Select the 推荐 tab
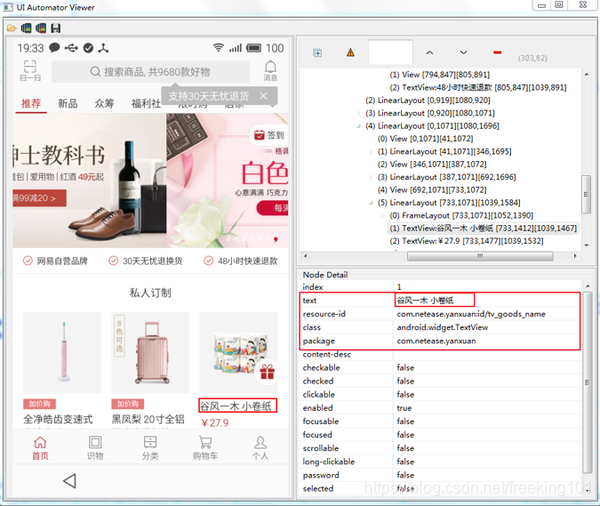 pos(31,103)
